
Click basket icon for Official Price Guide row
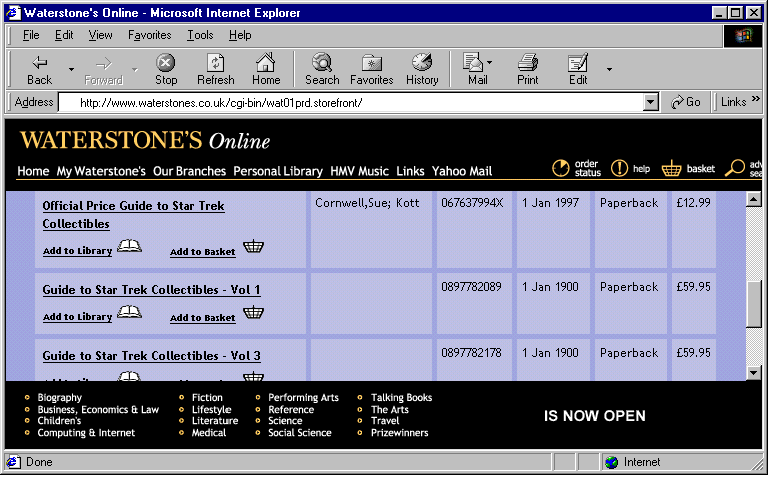point(253,246)
